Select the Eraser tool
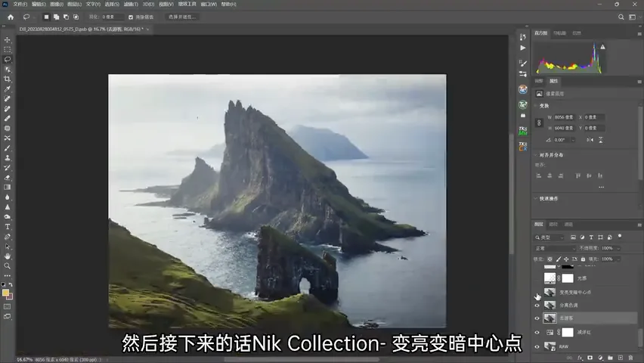644x363 pixels. tap(8, 178)
